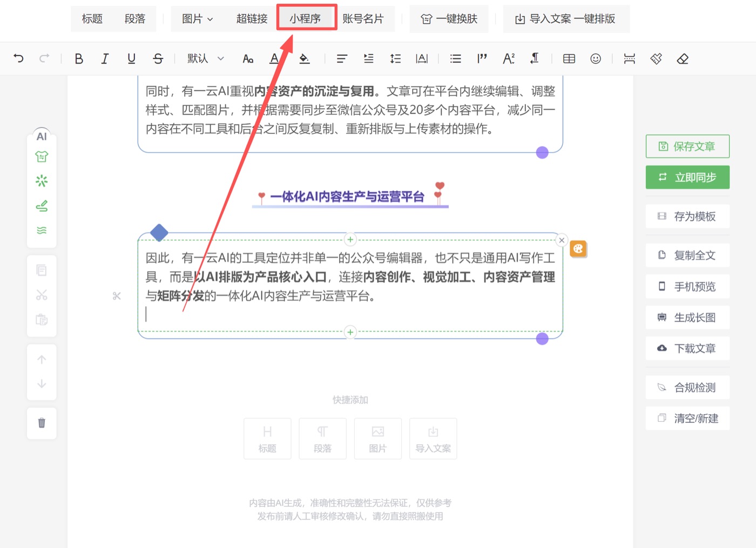Click 清空/新建 to clear or create new
Viewport: 756px width, 548px height.
pos(687,418)
